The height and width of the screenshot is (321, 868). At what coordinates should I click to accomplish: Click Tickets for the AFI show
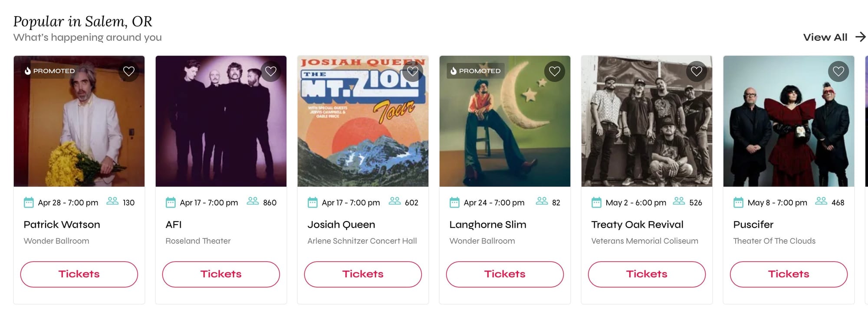pyautogui.click(x=220, y=274)
